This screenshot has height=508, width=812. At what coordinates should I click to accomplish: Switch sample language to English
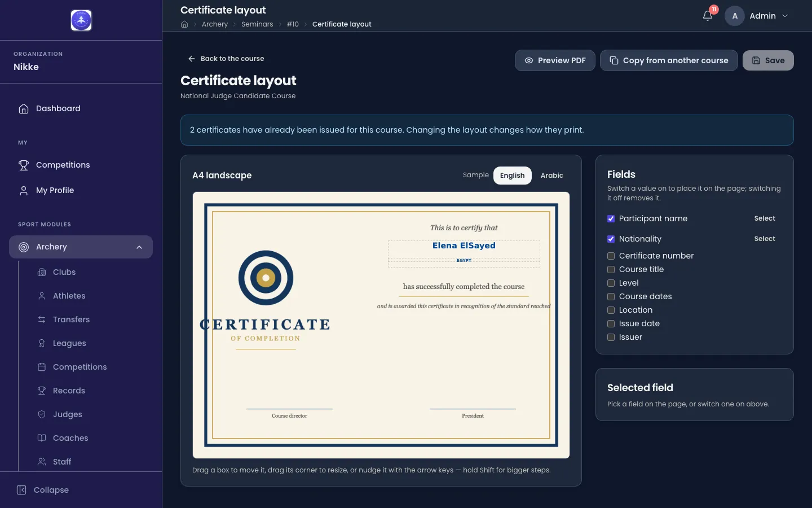pos(512,176)
